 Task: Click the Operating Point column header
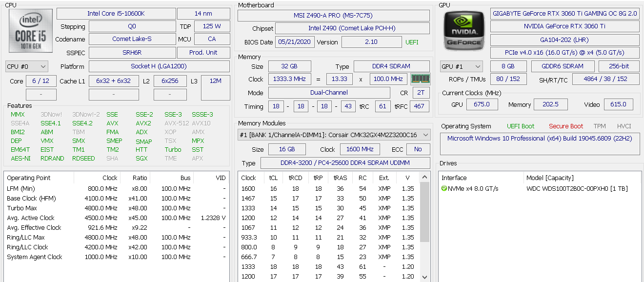(29, 178)
